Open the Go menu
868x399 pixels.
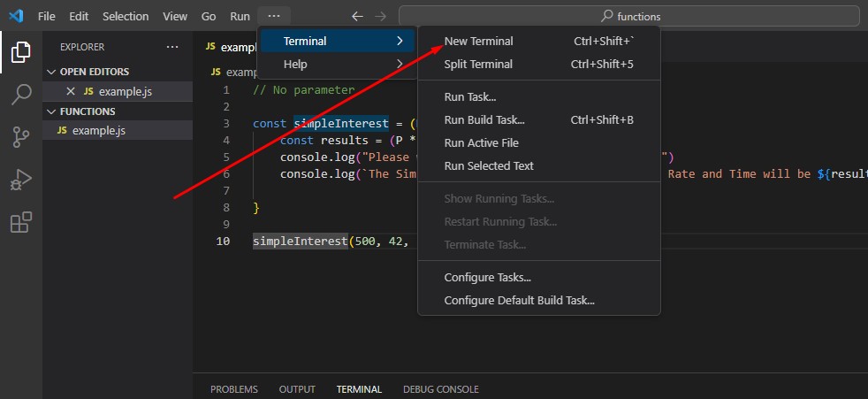click(209, 17)
